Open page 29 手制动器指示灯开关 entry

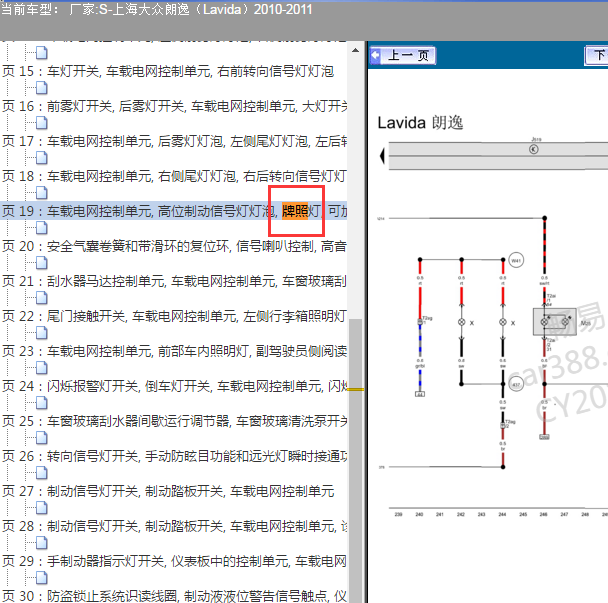[x=174, y=561]
